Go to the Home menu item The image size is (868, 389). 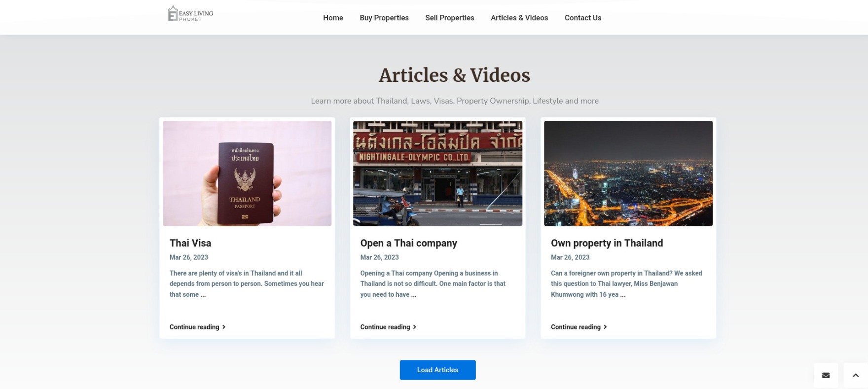tap(333, 18)
